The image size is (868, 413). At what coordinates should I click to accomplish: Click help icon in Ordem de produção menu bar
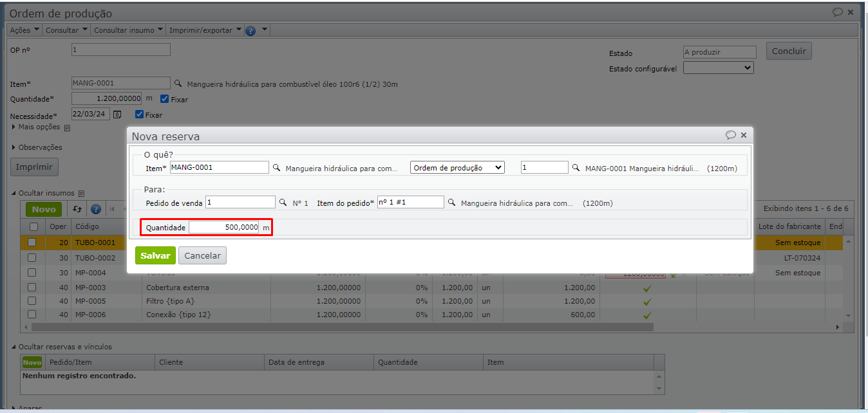point(250,30)
